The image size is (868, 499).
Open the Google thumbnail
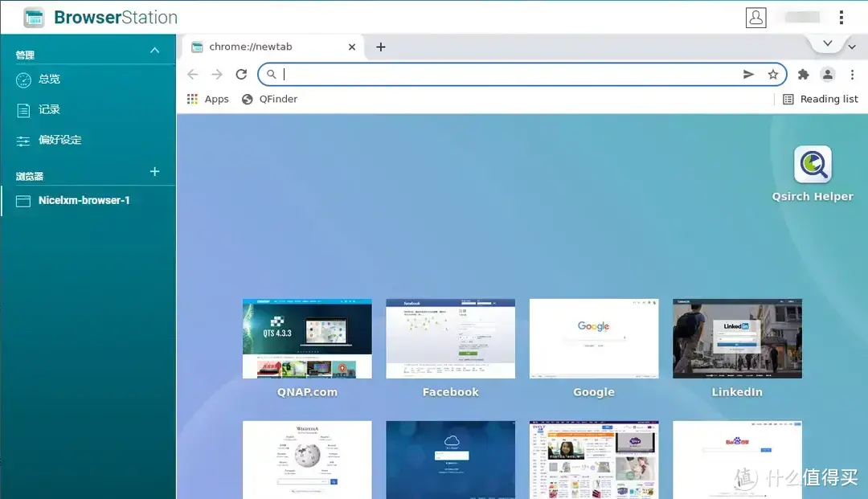(x=594, y=338)
